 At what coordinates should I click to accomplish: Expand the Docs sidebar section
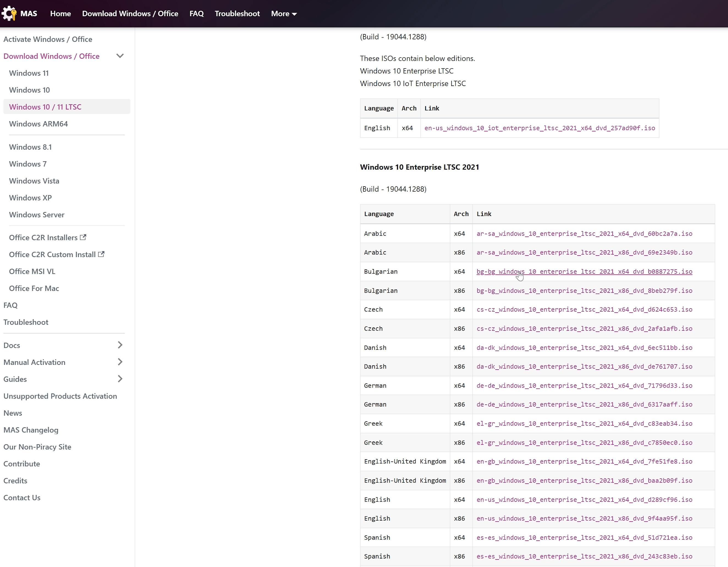120,345
